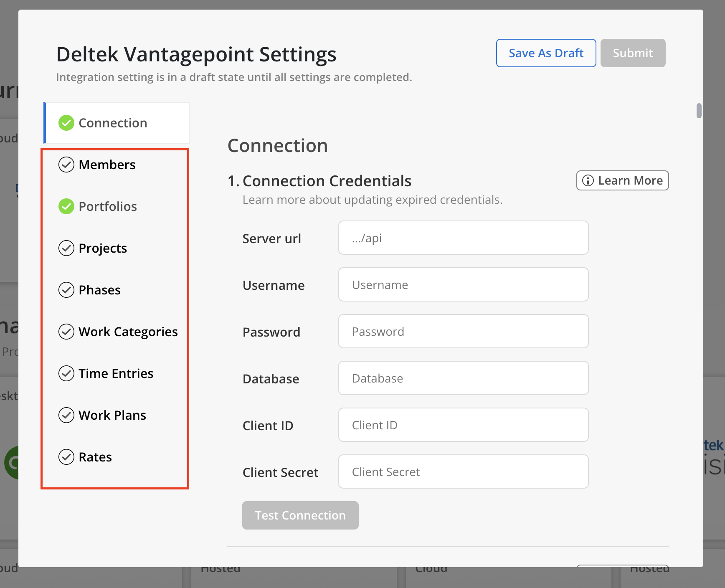Click the Server url label
Image resolution: width=725 pixels, height=588 pixels.
click(x=272, y=238)
